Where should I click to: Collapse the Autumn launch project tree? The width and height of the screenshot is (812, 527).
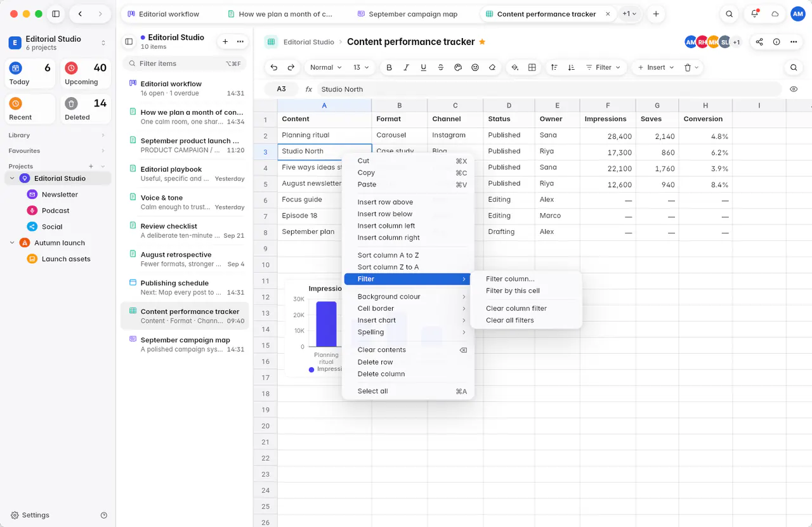pyautogui.click(x=12, y=243)
